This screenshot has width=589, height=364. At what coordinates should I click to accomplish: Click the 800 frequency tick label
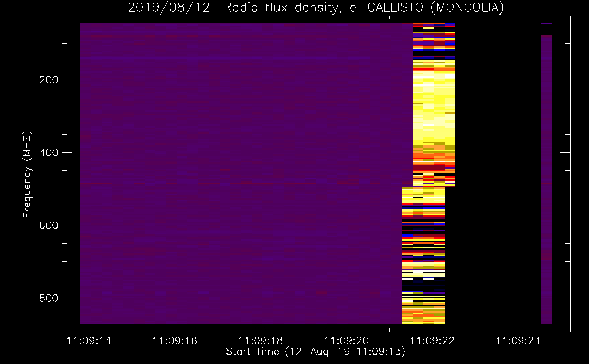click(49, 298)
